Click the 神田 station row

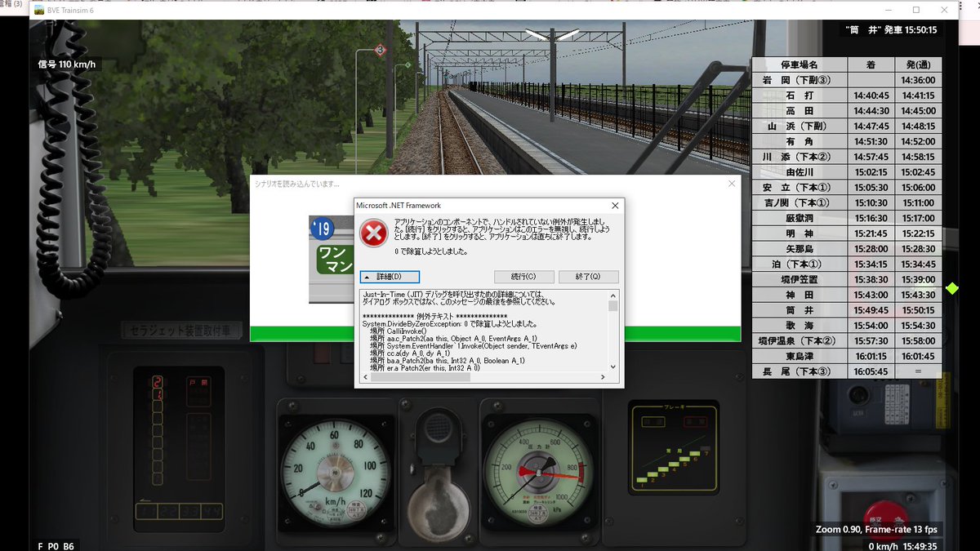pos(847,295)
